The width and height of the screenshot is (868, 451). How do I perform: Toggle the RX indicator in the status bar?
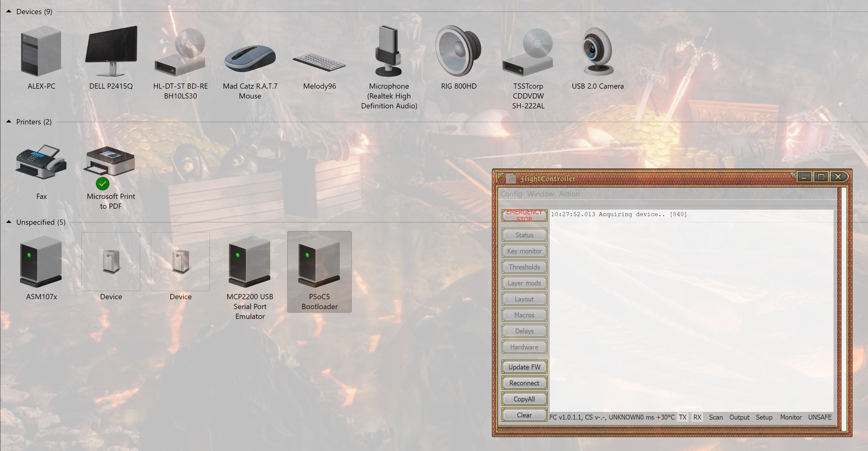point(697,417)
